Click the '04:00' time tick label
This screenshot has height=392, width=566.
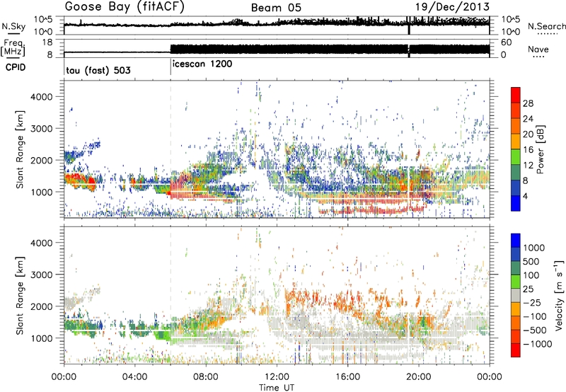pyautogui.click(x=134, y=377)
